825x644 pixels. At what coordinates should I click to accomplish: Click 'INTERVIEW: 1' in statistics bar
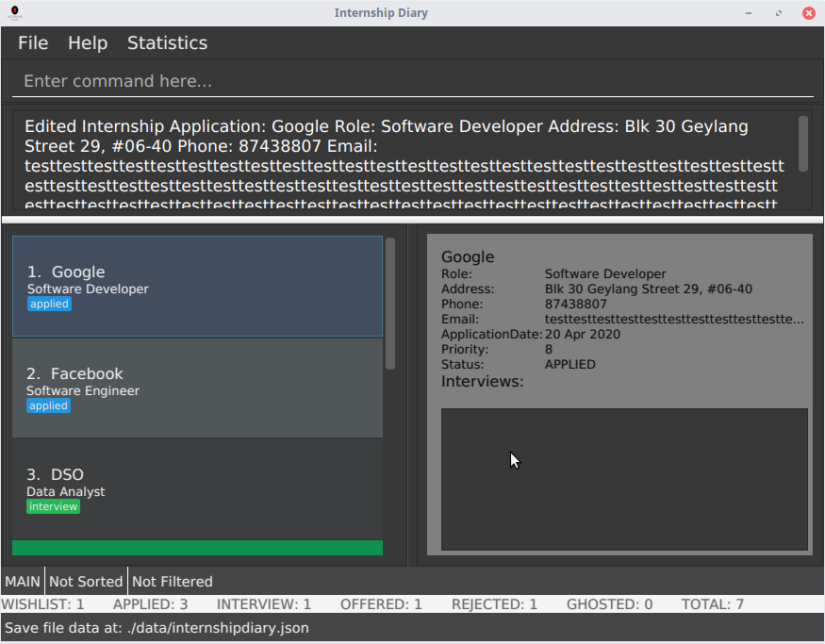(264, 604)
